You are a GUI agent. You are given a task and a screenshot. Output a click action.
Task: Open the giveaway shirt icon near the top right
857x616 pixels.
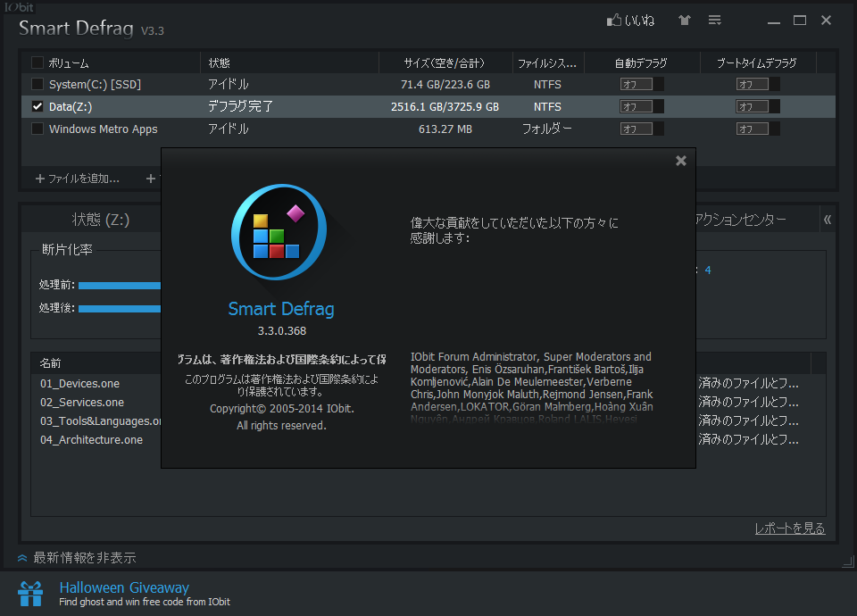coord(684,20)
